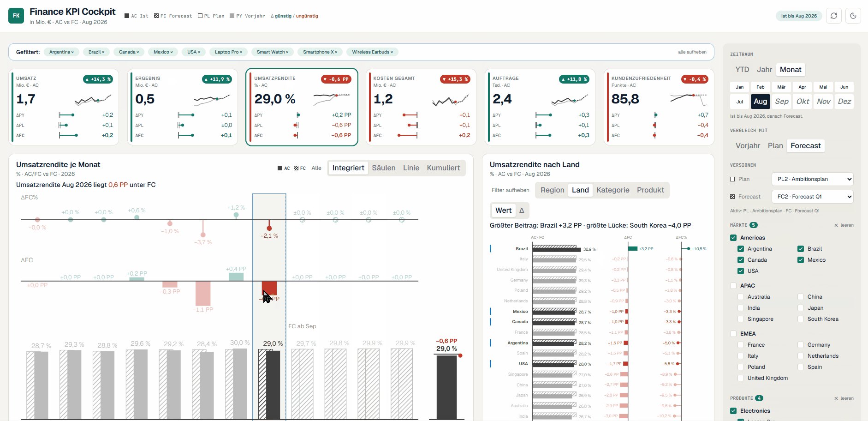Image resolution: width=868 pixels, height=421 pixels.
Task: Open the PL2 Ambitionsplan dropdown
Action: [x=812, y=179]
